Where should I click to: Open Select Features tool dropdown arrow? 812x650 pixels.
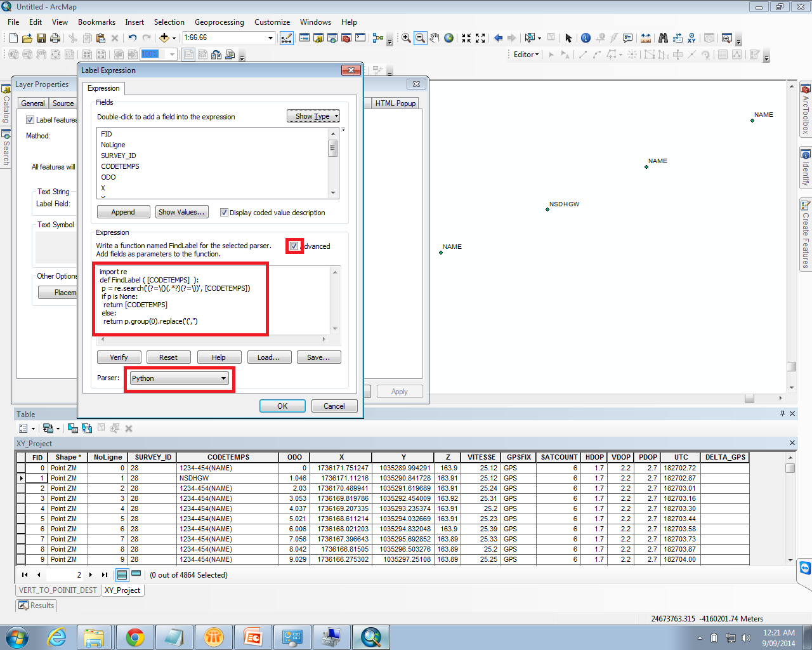point(540,38)
